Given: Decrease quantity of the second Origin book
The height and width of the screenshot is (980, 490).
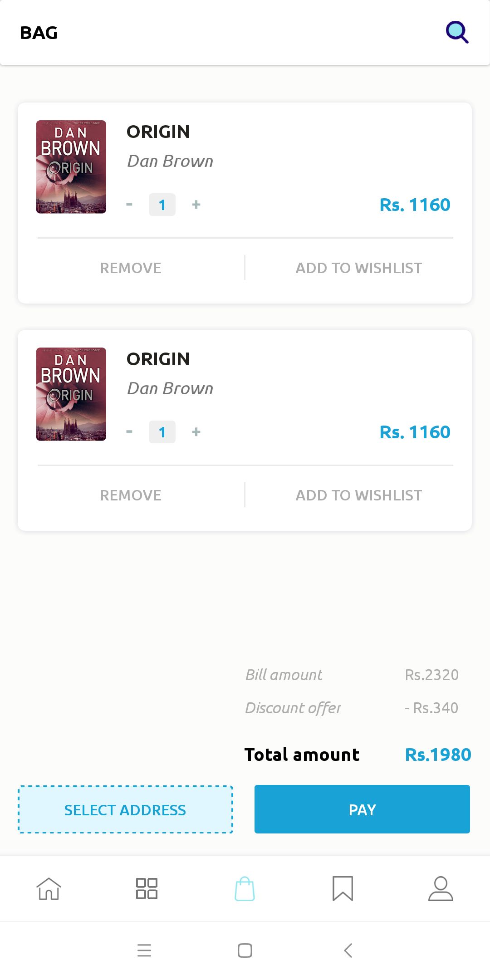Looking at the screenshot, I should click(129, 432).
